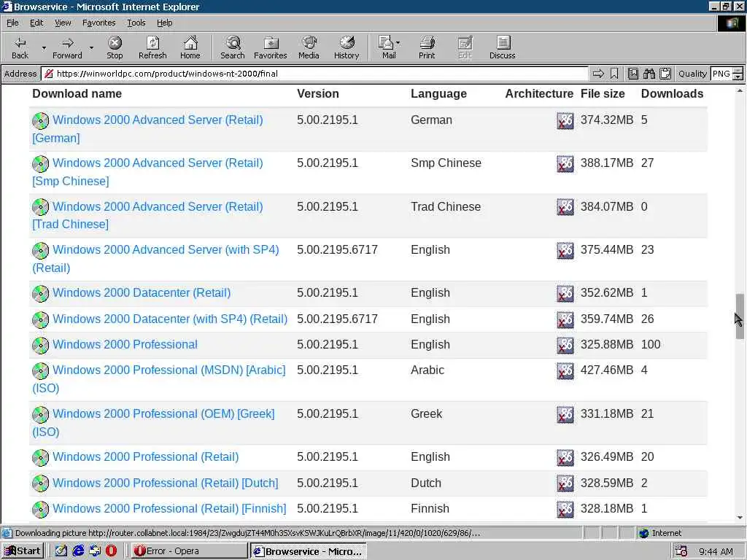
Task: Open Windows 2000 Datacenter (with SP4) (Retail) link
Action: tap(170, 319)
